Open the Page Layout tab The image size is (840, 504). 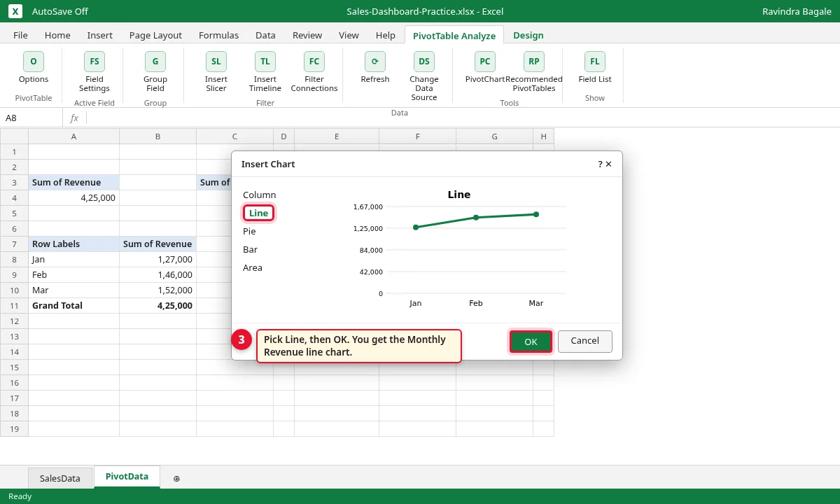(x=155, y=35)
